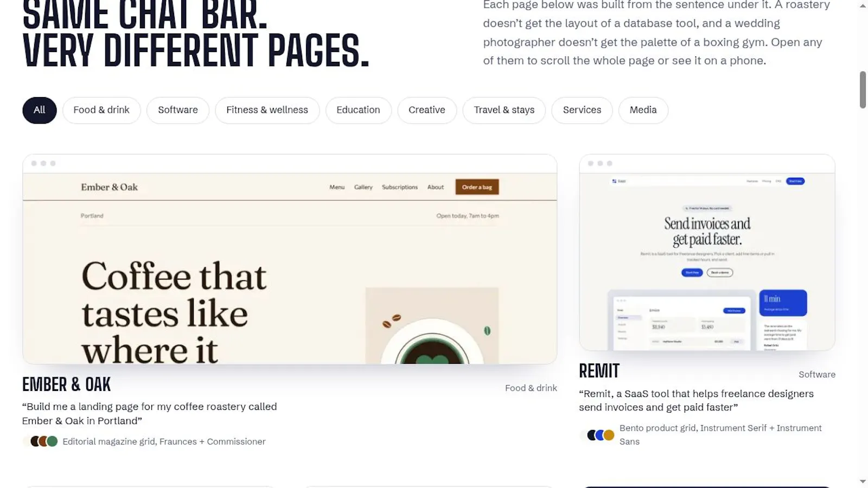Click the Portland label in preview
Image resolution: width=868 pixels, height=488 pixels.
click(92, 216)
